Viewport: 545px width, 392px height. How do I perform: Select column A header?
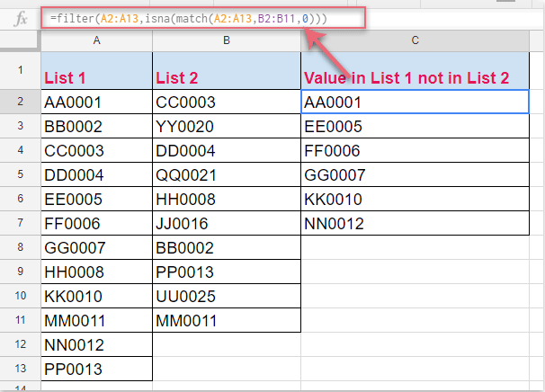(x=96, y=40)
